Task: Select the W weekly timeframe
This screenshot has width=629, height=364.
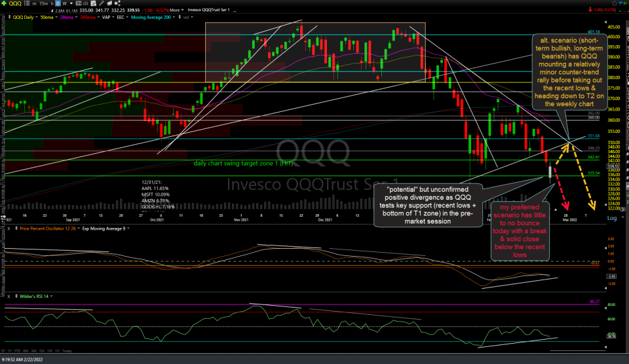Action: tap(65, 3)
